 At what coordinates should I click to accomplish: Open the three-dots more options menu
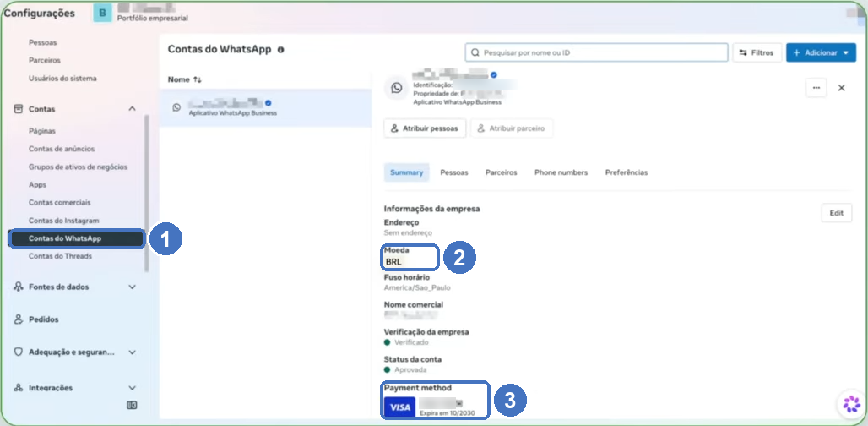[x=816, y=88]
